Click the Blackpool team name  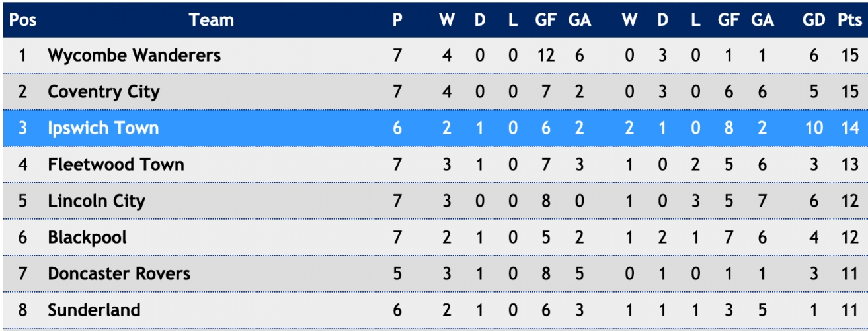pos(87,237)
